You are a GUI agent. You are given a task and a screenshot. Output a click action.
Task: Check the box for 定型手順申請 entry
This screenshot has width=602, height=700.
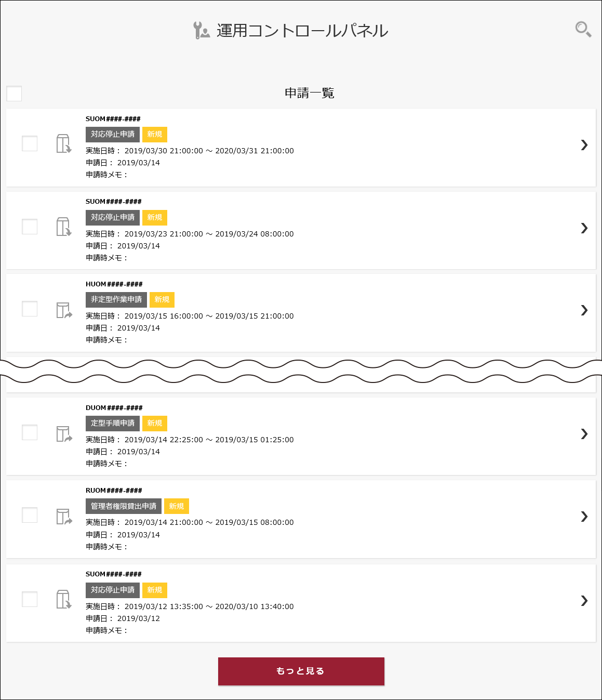(x=30, y=432)
